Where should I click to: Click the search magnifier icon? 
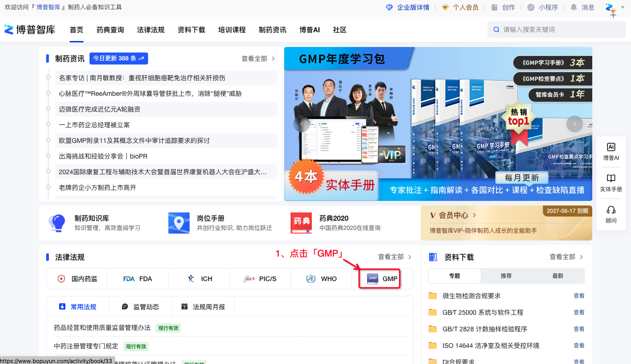point(496,29)
